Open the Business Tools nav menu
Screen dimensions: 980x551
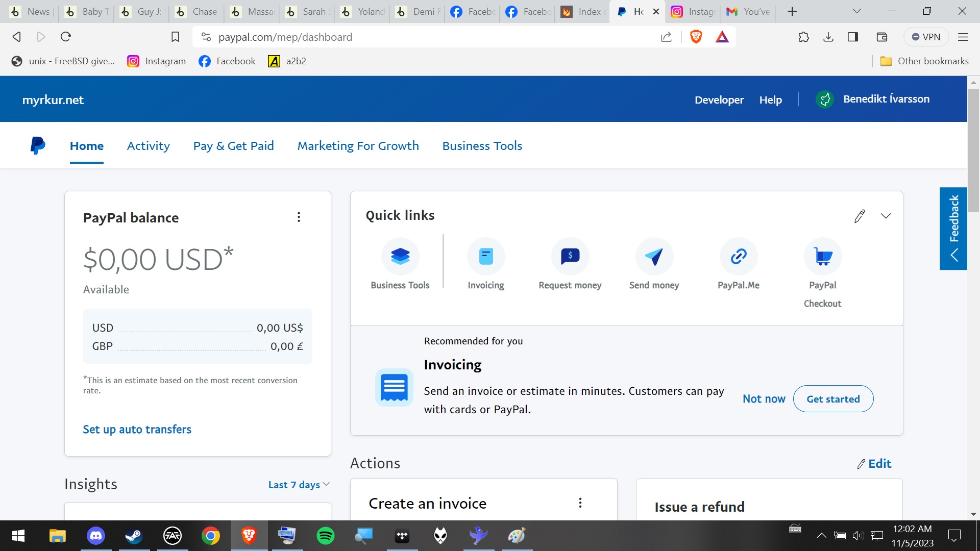coord(482,146)
